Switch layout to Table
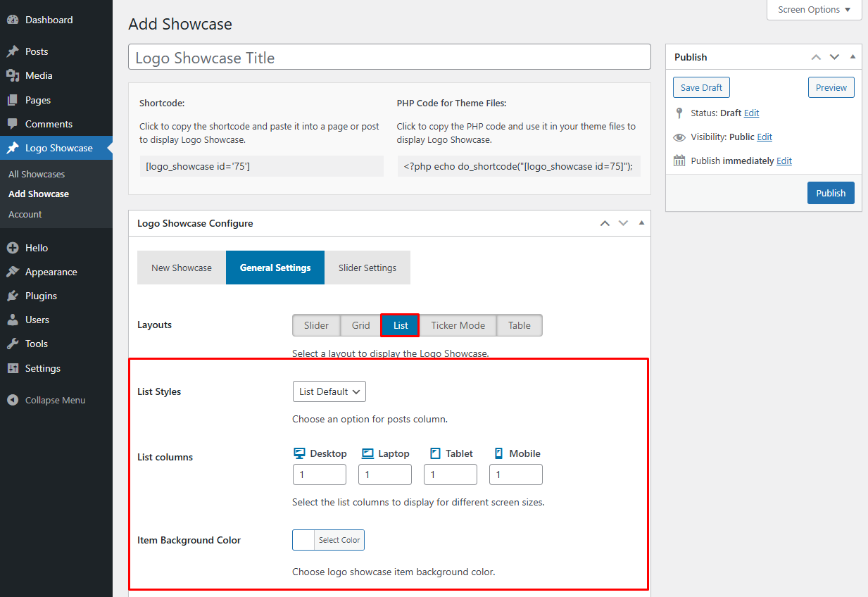This screenshot has height=597, width=868. (x=519, y=325)
